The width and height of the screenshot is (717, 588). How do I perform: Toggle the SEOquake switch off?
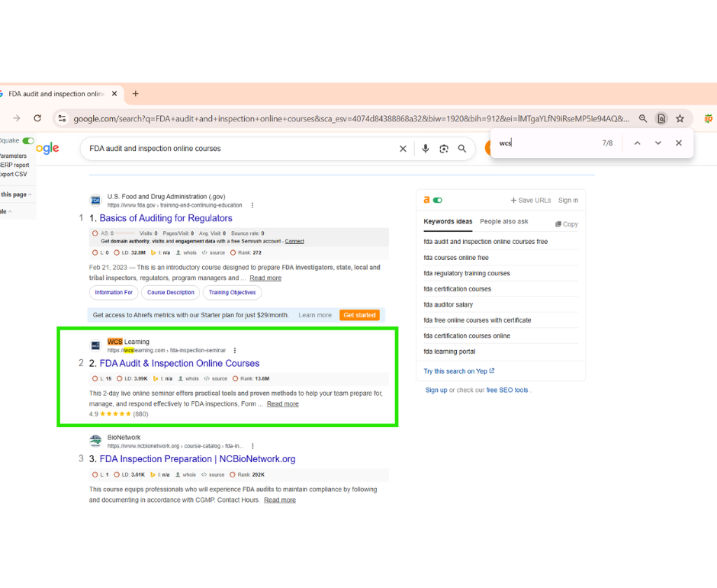[28, 140]
